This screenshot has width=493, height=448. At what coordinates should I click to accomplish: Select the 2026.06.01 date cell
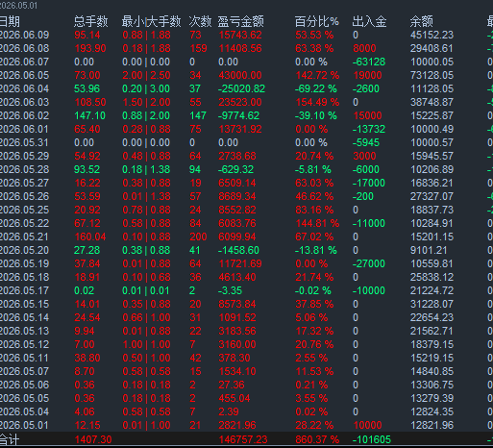point(24,129)
